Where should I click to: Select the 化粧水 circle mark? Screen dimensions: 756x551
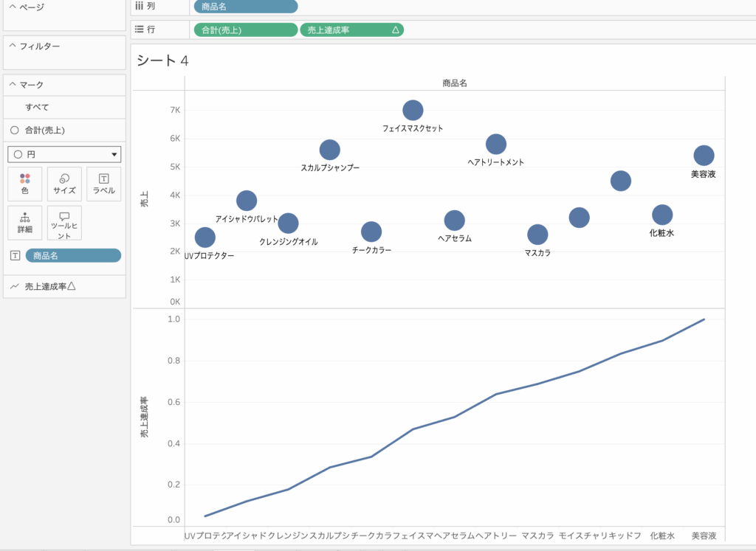pyautogui.click(x=662, y=215)
